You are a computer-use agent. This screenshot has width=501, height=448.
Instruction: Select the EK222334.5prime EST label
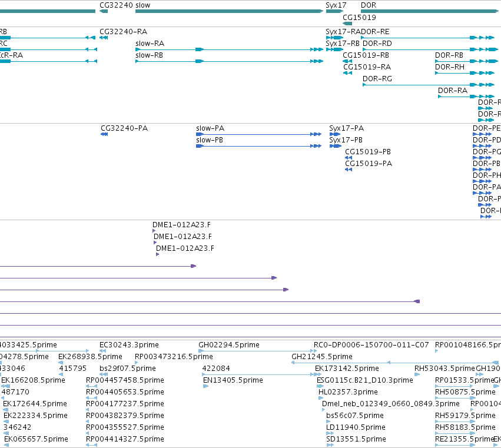pos(35,416)
